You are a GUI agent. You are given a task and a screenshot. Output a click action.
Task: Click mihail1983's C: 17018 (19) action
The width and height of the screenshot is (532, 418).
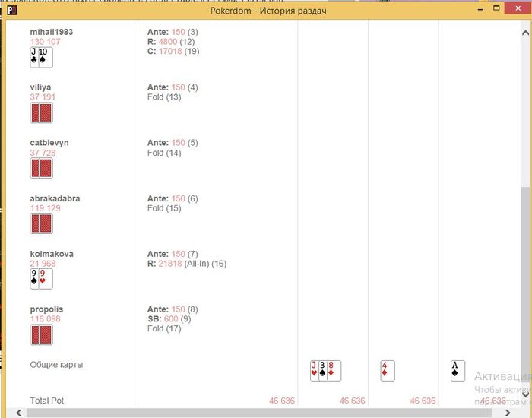173,51
